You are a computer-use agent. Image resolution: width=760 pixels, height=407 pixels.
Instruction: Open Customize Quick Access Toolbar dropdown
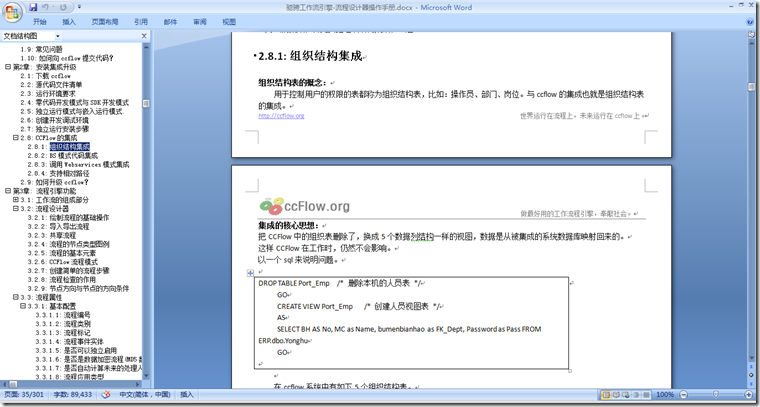pos(79,7)
